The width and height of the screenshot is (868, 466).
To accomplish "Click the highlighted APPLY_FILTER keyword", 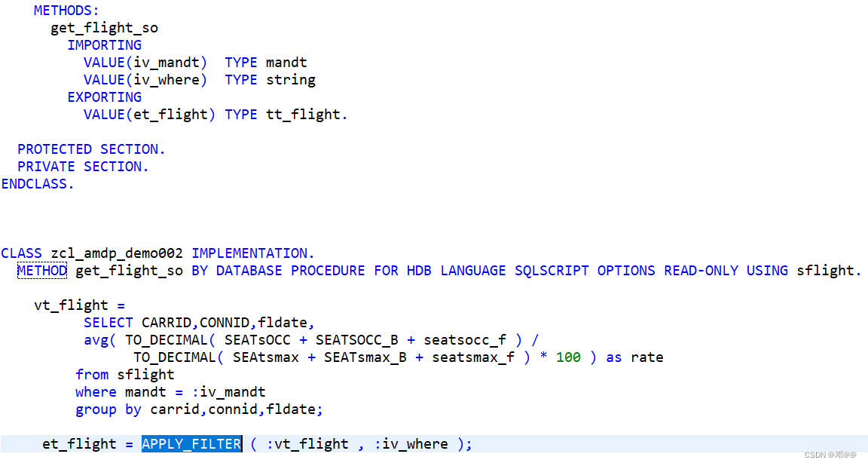I will pyautogui.click(x=191, y=443).
